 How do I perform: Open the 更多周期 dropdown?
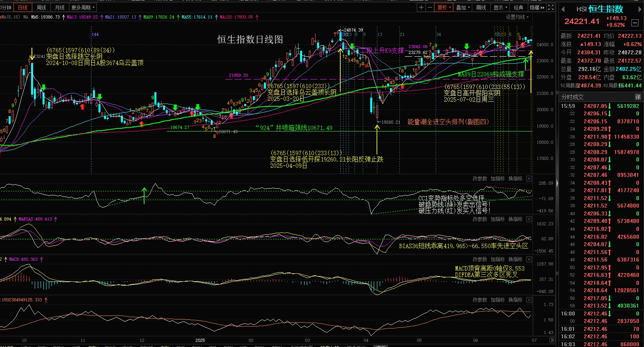(83, 7)
